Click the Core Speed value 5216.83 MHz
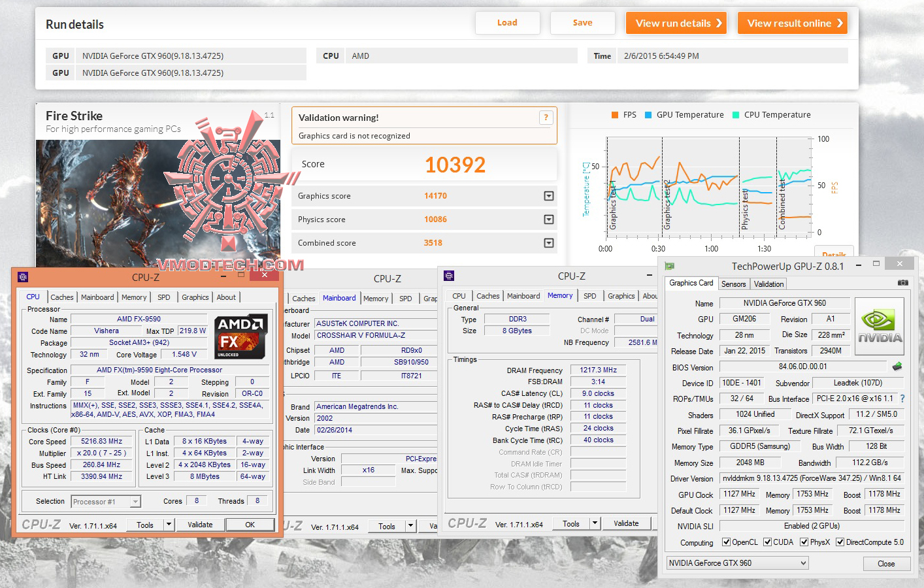Image resolution: width=924 pixels, height=588 pixels. 102,442
